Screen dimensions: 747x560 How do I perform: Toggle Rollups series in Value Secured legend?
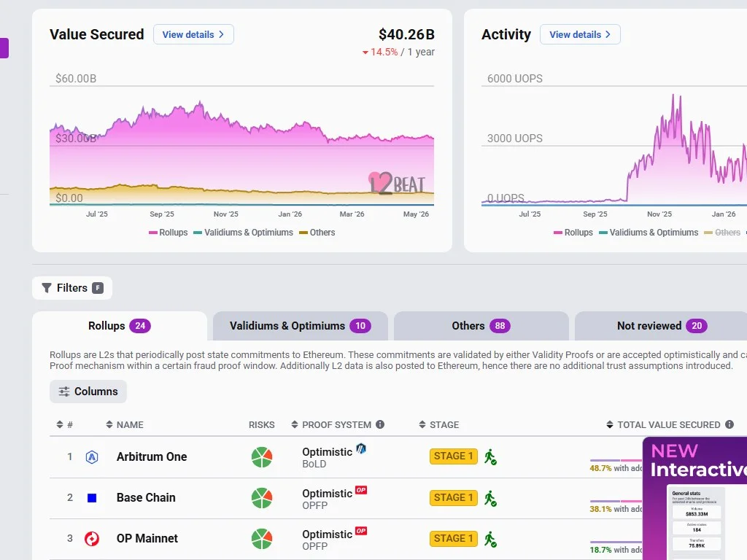[x=169, y=233]
